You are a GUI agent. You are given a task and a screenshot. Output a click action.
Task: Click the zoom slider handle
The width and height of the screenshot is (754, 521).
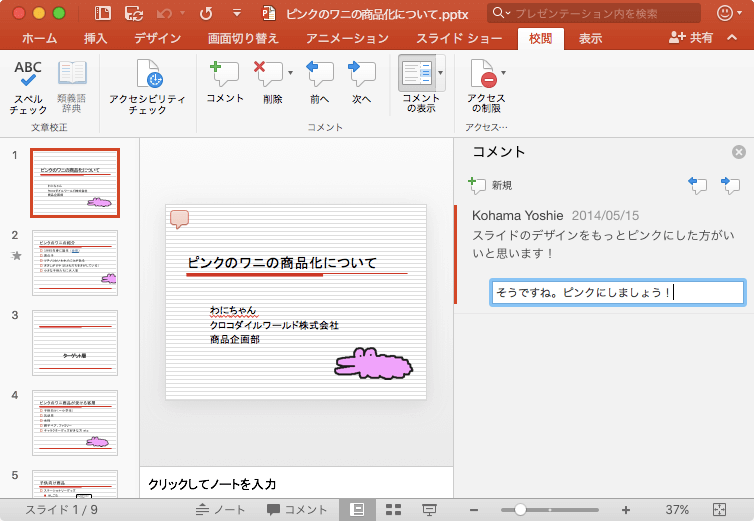[x=520, y=509]
